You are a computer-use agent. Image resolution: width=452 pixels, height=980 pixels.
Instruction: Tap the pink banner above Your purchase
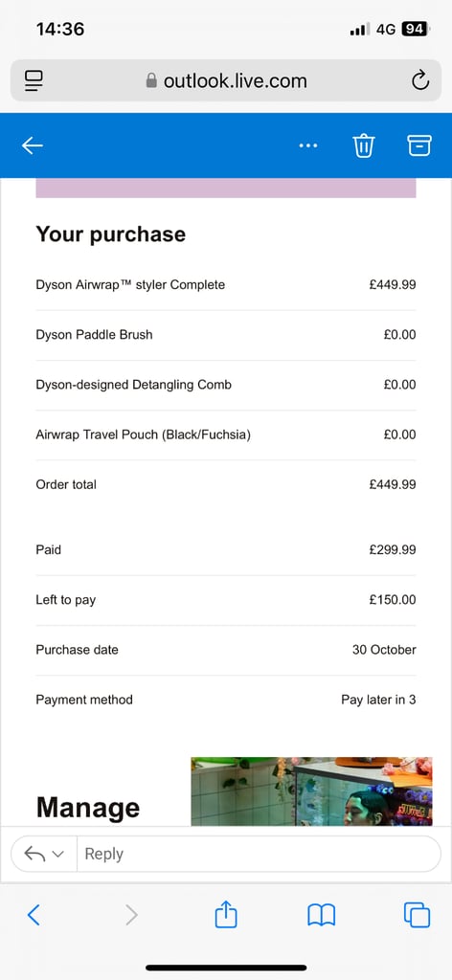(x=226, y=189)
